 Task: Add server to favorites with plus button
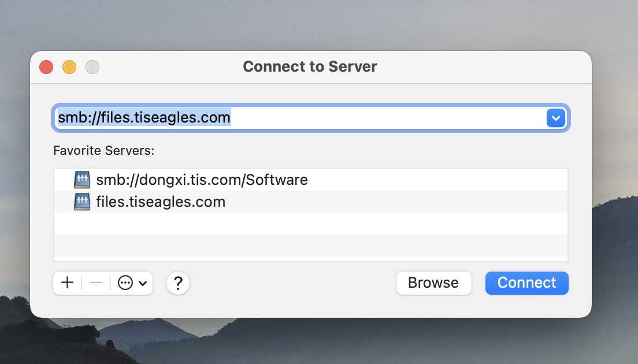(68, 283)
